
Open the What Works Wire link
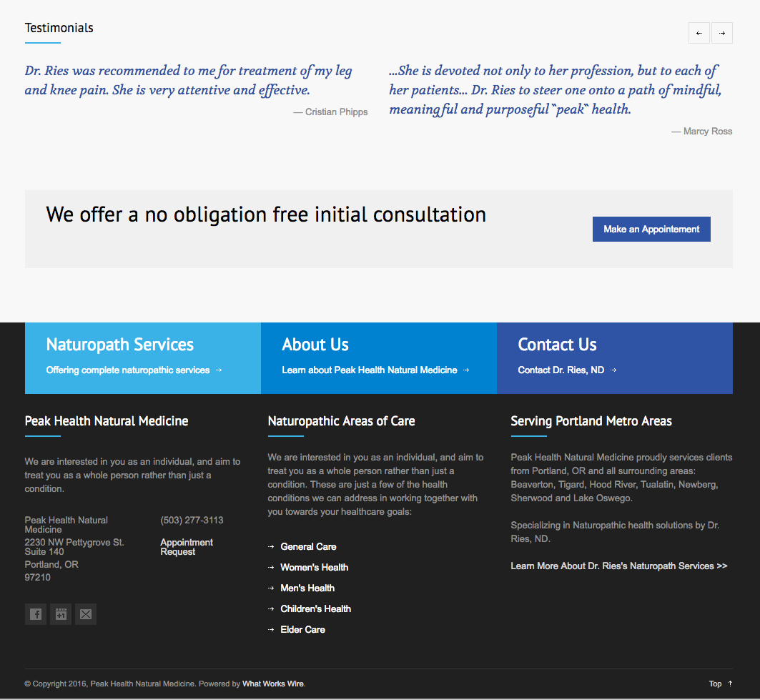click(x=273, y=684)
